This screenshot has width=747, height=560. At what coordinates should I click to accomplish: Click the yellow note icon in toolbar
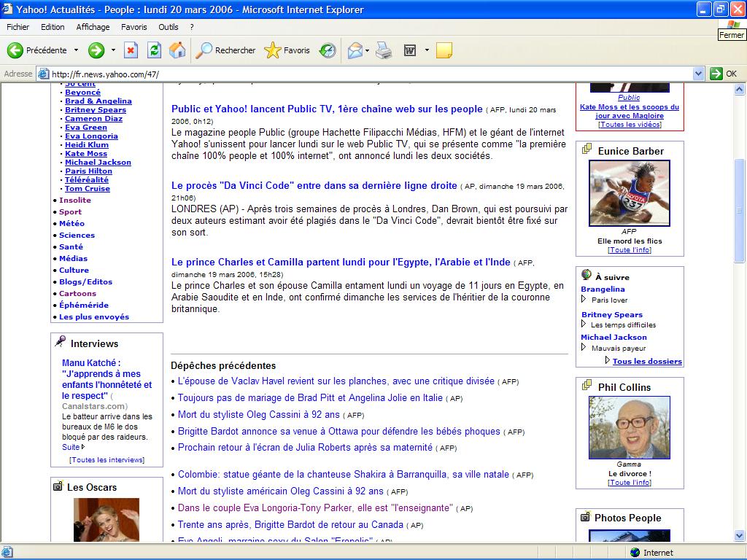444,50
